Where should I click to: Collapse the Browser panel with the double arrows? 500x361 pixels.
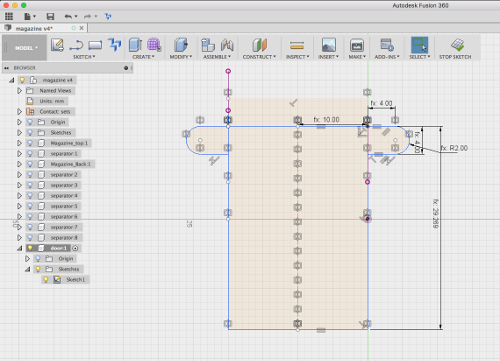(6, 68)
